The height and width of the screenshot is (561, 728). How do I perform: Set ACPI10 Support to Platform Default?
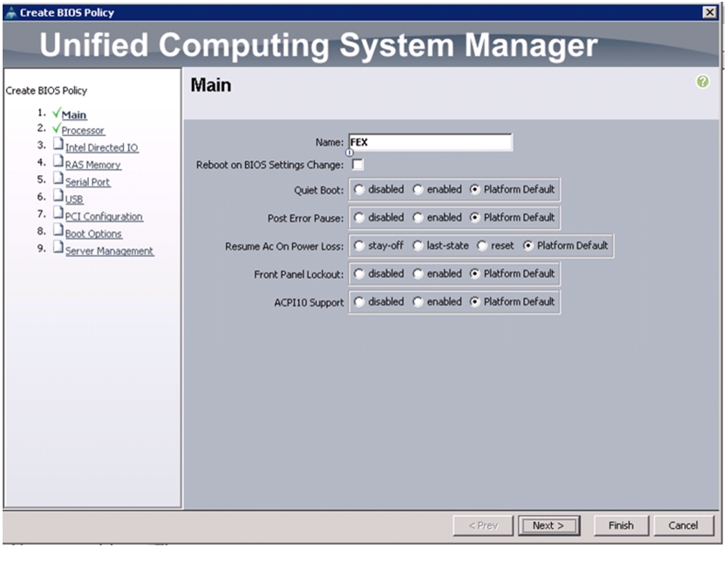coord(474,302)
